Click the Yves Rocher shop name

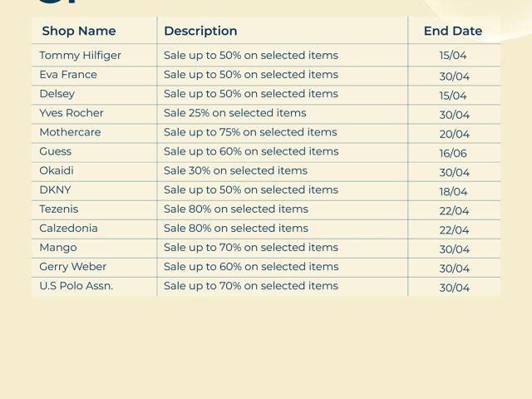(71, 113)
